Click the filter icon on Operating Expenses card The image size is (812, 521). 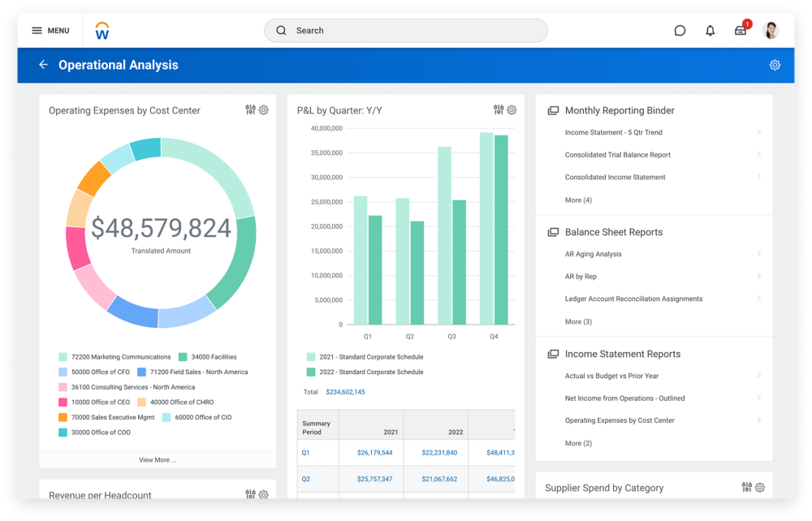pos(252,110)
